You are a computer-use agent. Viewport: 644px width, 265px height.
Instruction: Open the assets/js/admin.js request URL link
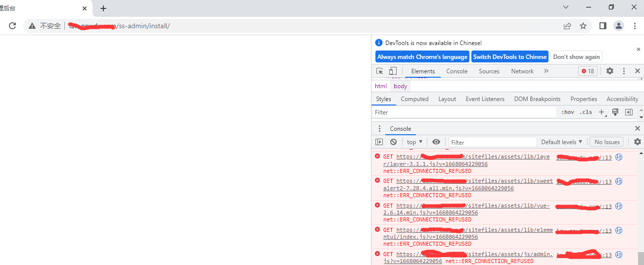click(468, 258)
